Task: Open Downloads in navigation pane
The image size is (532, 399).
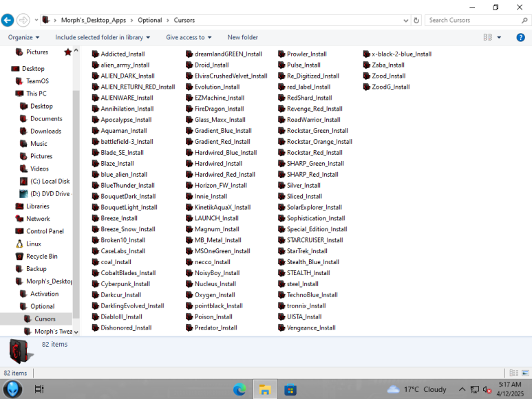Action: [46, 131]
